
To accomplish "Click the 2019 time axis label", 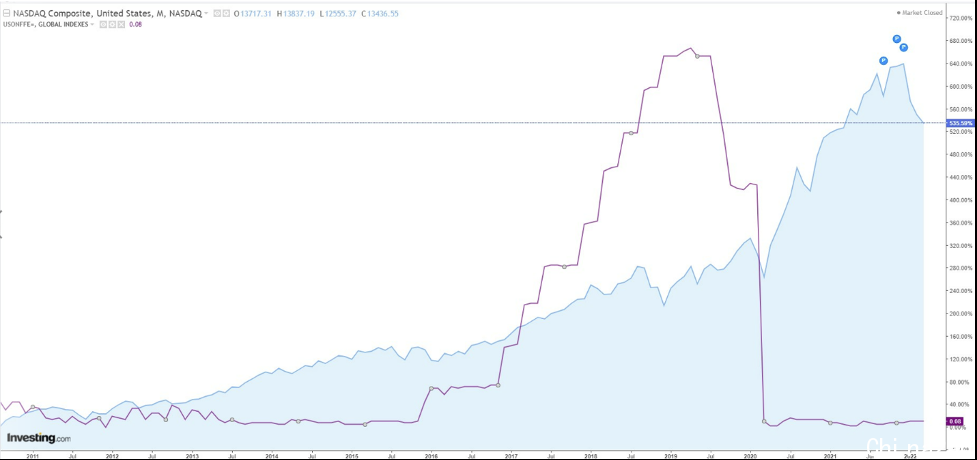I will click(x=670, y=456).
